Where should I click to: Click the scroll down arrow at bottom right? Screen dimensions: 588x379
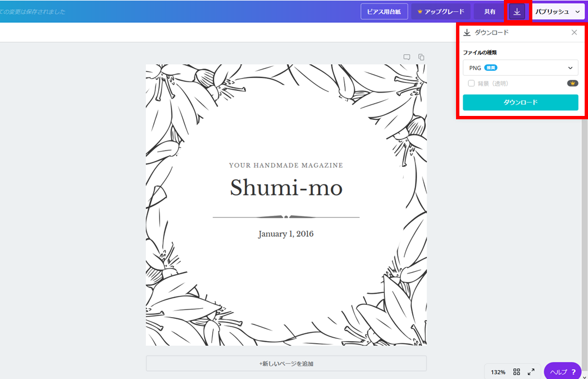point(585,376)
